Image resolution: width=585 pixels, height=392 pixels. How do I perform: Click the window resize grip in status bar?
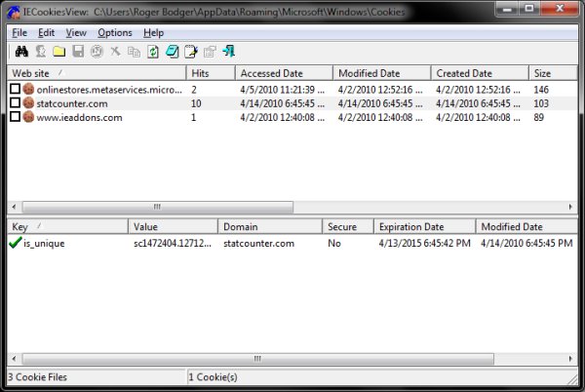(x=572, y=379)
